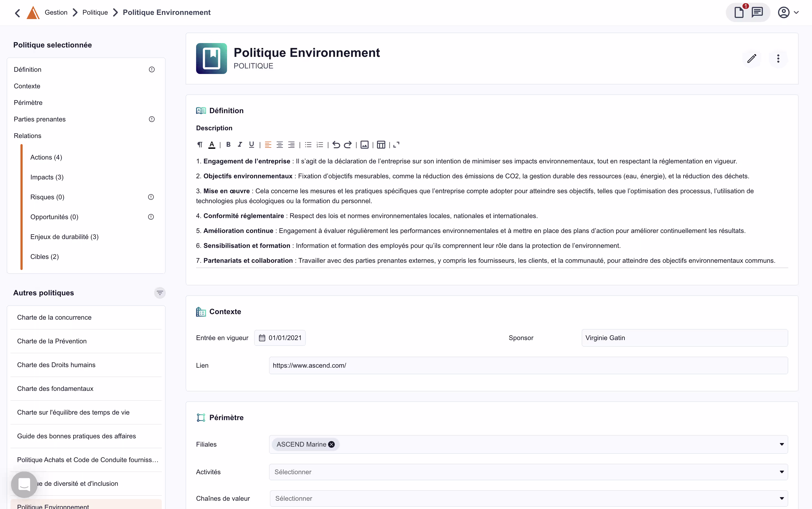Expand description editor to fullscreen

point(396,145)
